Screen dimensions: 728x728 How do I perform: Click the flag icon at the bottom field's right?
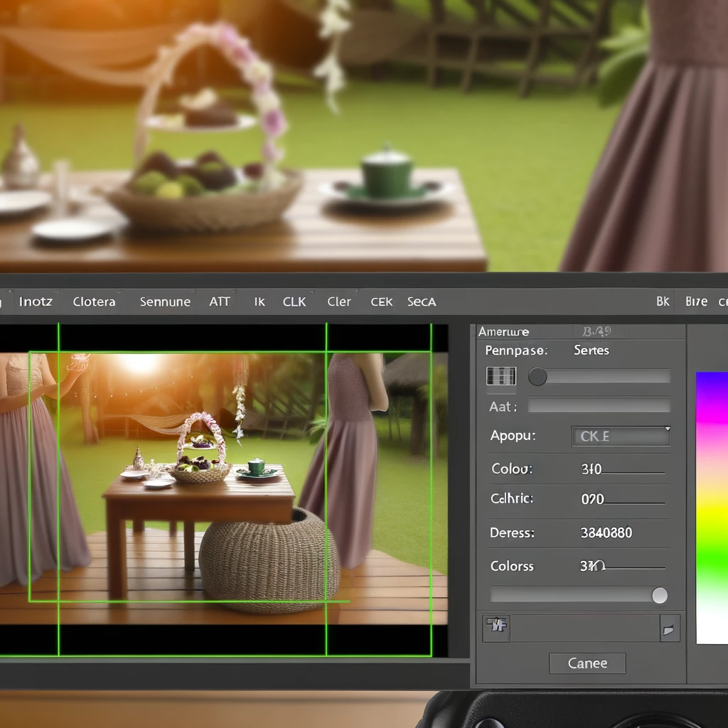pos(670,628)
